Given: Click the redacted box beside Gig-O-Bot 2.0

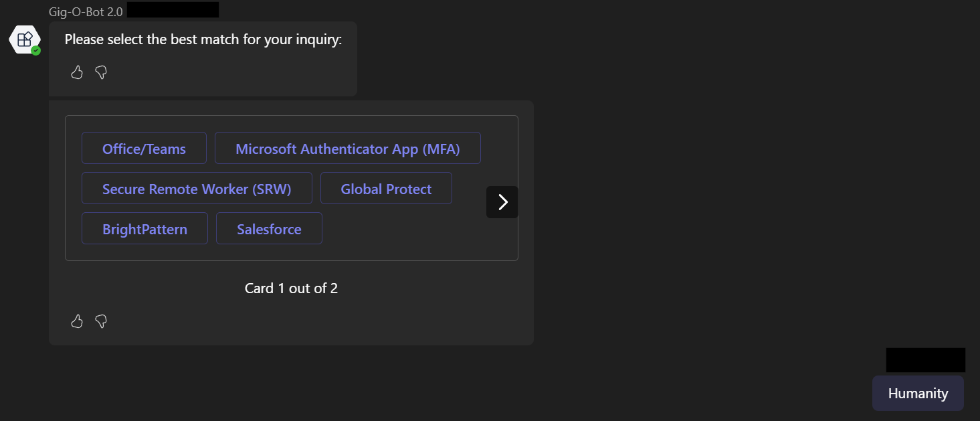Looking at the screenshot, I should pos(173,10).
